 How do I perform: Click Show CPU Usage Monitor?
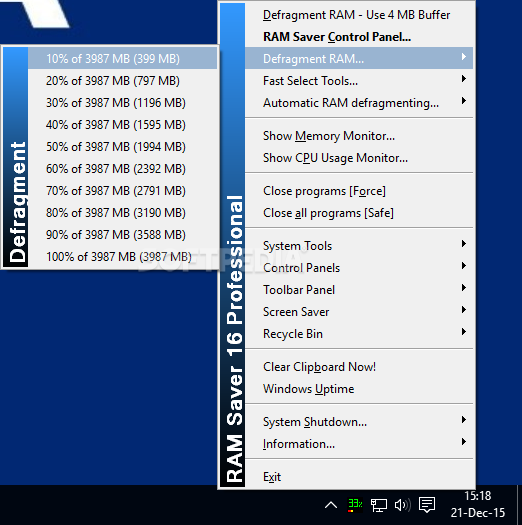[359, 158]
